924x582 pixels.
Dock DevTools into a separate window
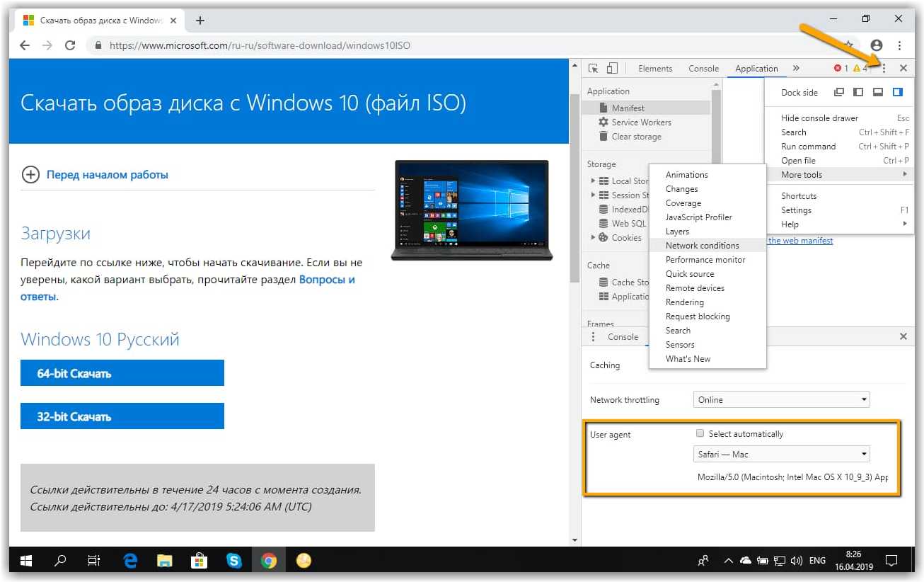tap(839, 92)
